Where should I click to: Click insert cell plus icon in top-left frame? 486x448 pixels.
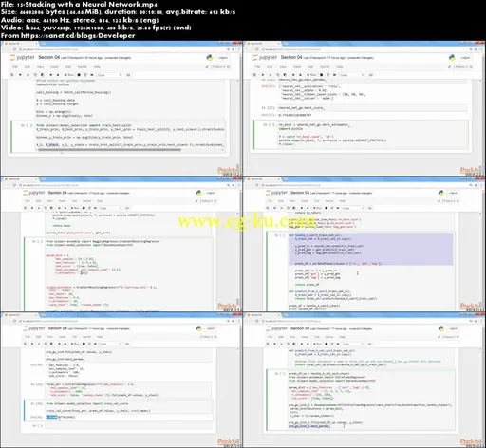[20, 75]
